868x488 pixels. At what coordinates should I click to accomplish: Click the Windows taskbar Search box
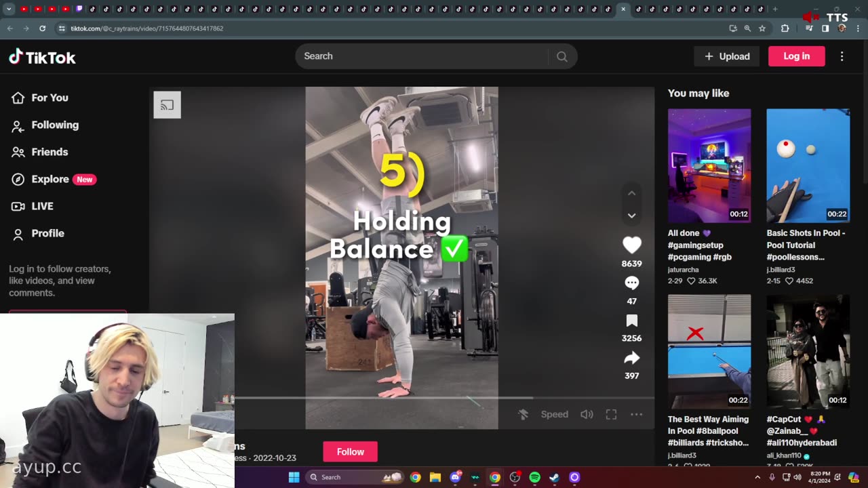pos(355,477)
